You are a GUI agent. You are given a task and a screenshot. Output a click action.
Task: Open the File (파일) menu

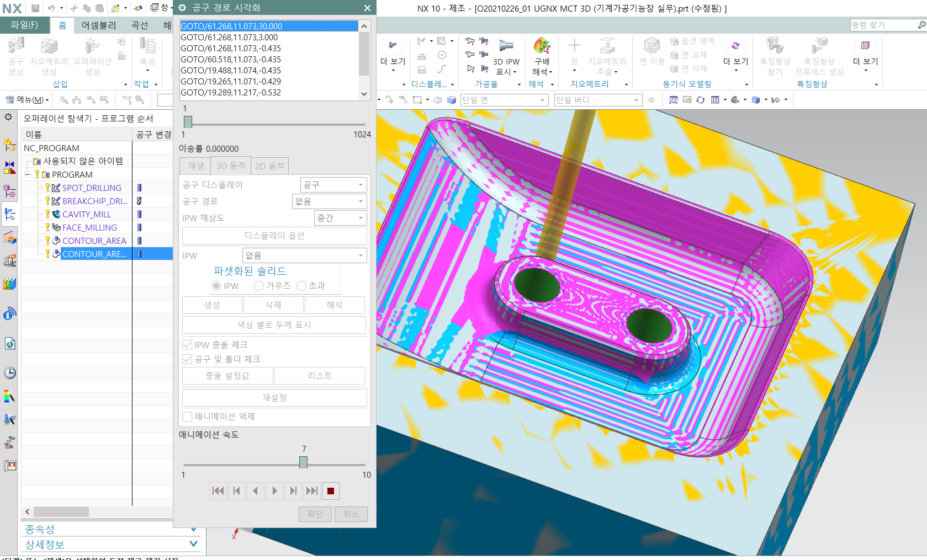point(24,25)
